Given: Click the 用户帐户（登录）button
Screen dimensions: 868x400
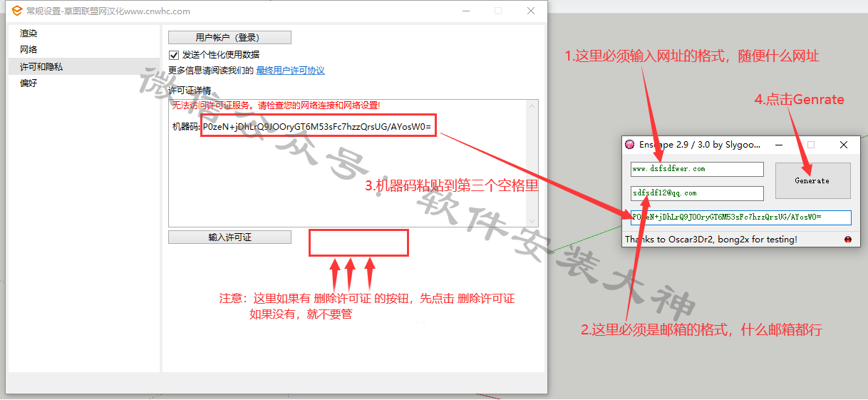Looking at the screenshot, I should click(x=229, y=38).
